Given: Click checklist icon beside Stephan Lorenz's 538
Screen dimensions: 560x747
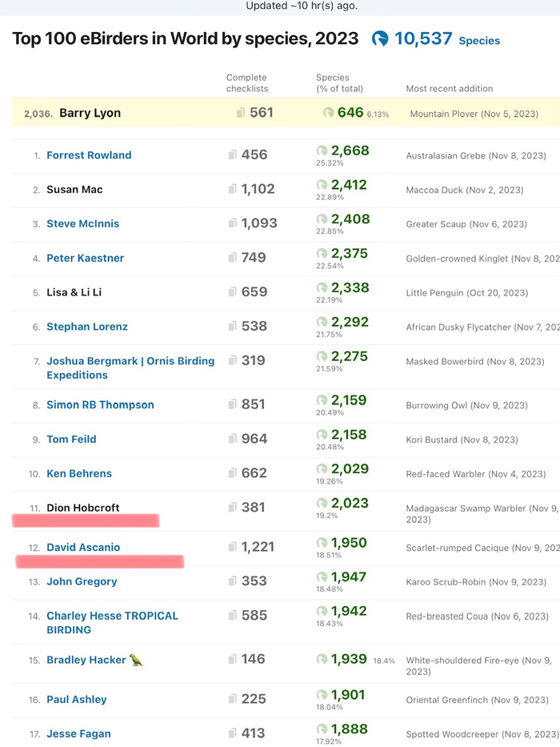Looking at the screenshot, I should tap(232, 327).
